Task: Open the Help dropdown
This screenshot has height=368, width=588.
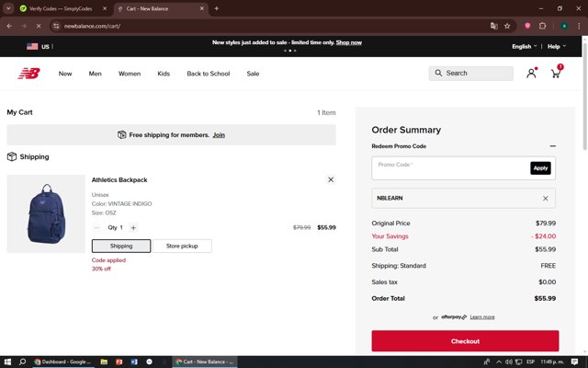Action: pyautogui.click(x=557, y=47)
